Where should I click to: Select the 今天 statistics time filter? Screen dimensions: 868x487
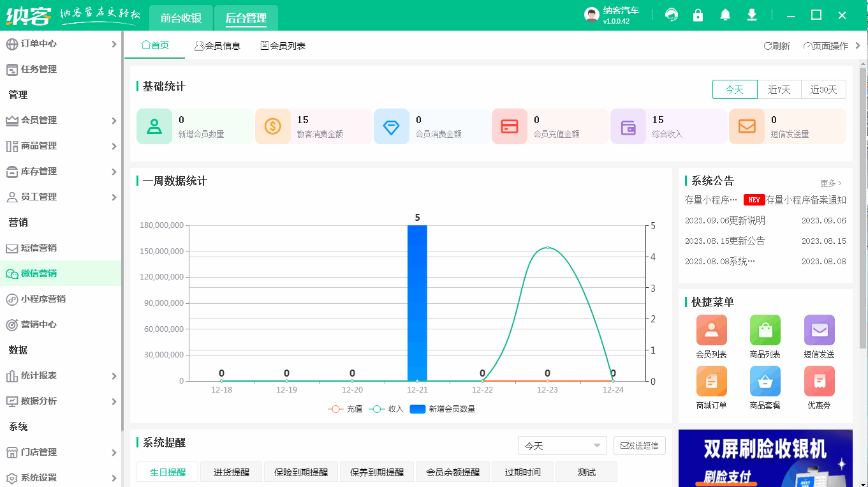(x=734, y=89)
